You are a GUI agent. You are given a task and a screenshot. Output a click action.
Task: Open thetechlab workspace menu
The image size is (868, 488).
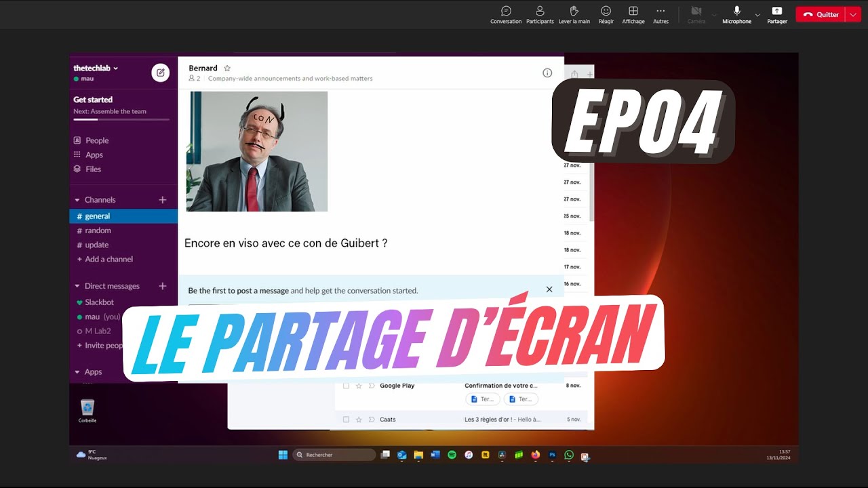click(x=96, y=68)
